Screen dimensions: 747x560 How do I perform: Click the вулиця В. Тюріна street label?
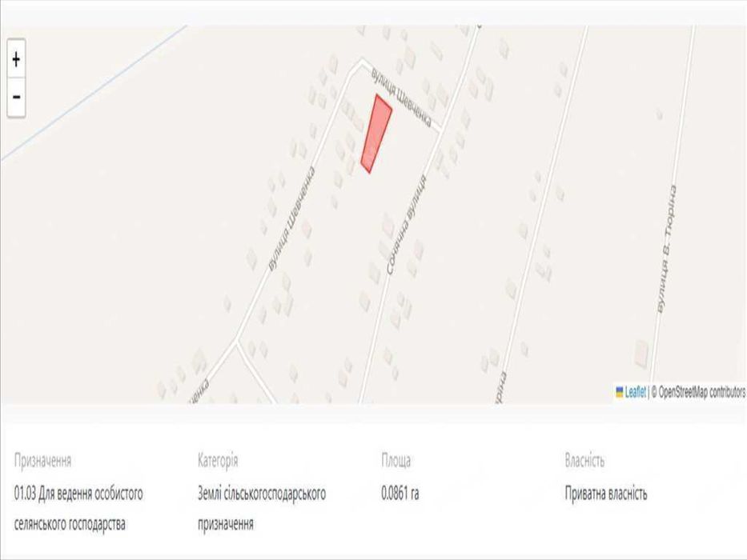click(x=666, y=249)
